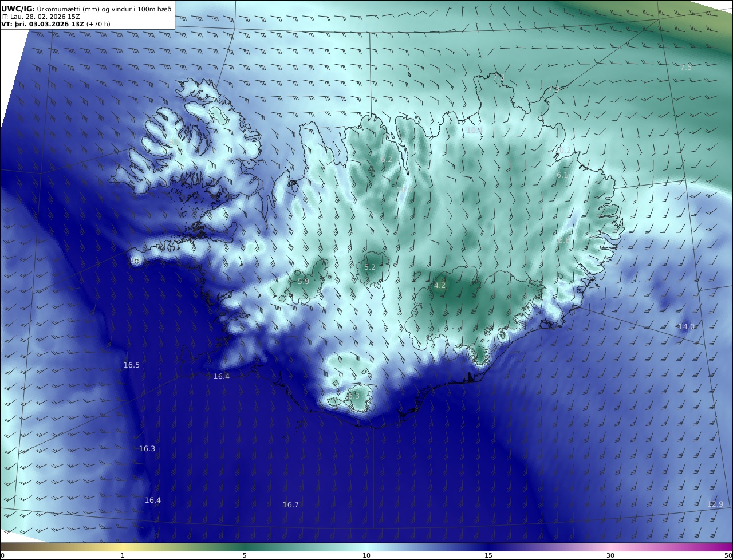
Task: Click the yellow colorbar segment above 1
Action: 123,547
